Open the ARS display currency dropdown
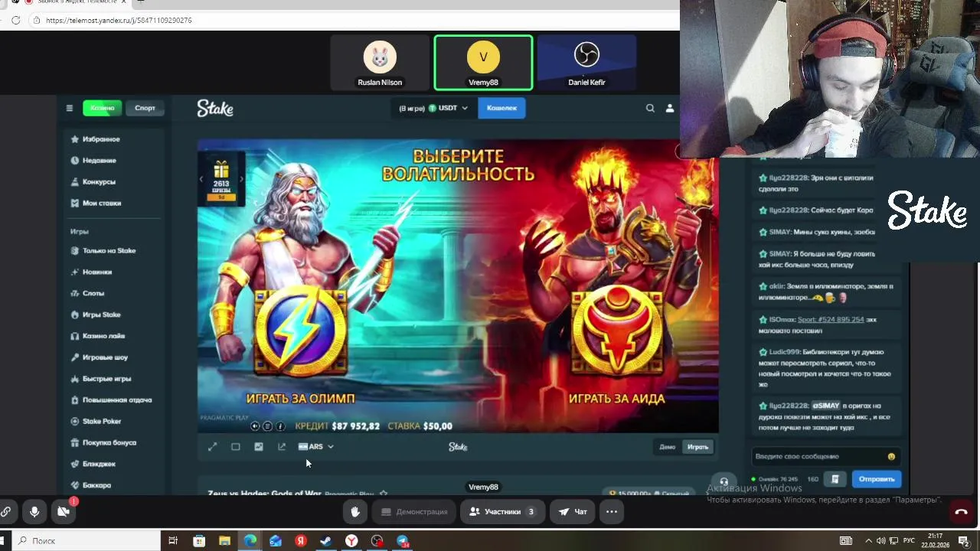Viewport: 980px width, 551px height. tap(316, 447)
